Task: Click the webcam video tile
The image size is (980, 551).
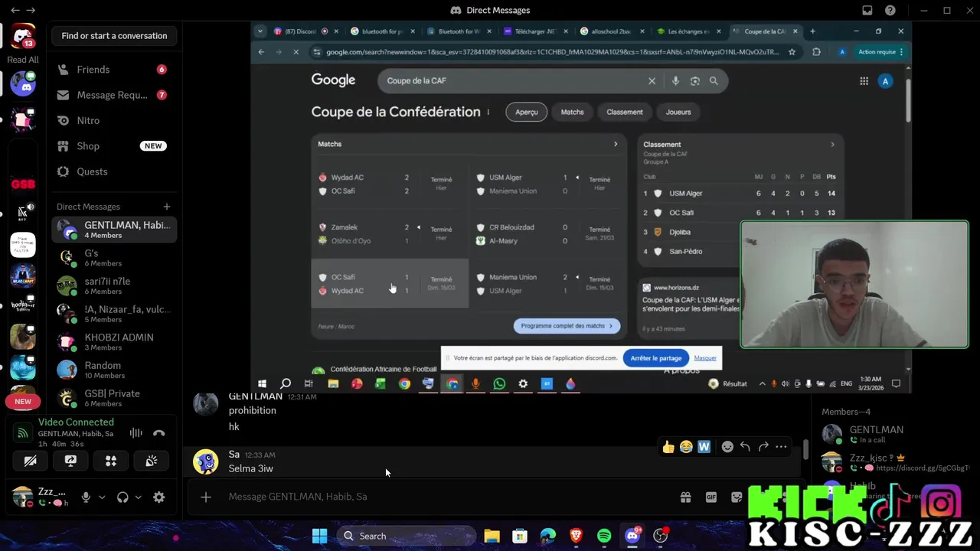Action: tap(854, 285)
